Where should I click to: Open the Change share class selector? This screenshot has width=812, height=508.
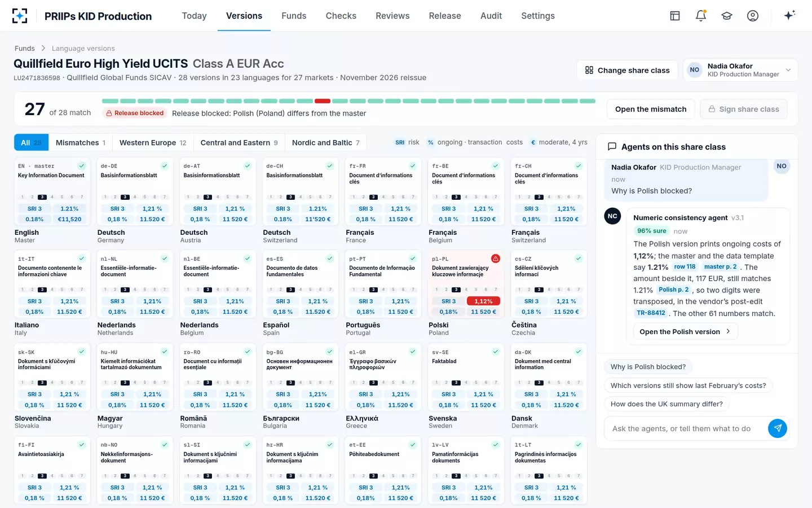click(627, 70)
